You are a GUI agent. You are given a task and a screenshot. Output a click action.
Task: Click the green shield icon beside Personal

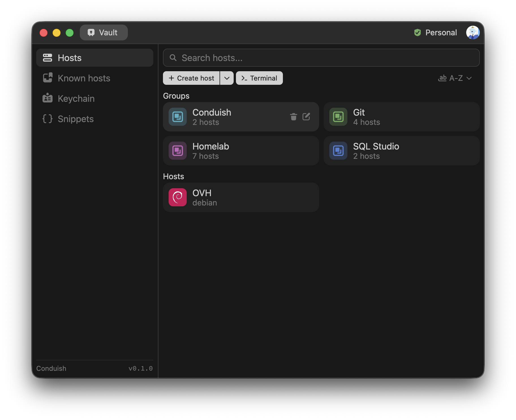[417, 33]
